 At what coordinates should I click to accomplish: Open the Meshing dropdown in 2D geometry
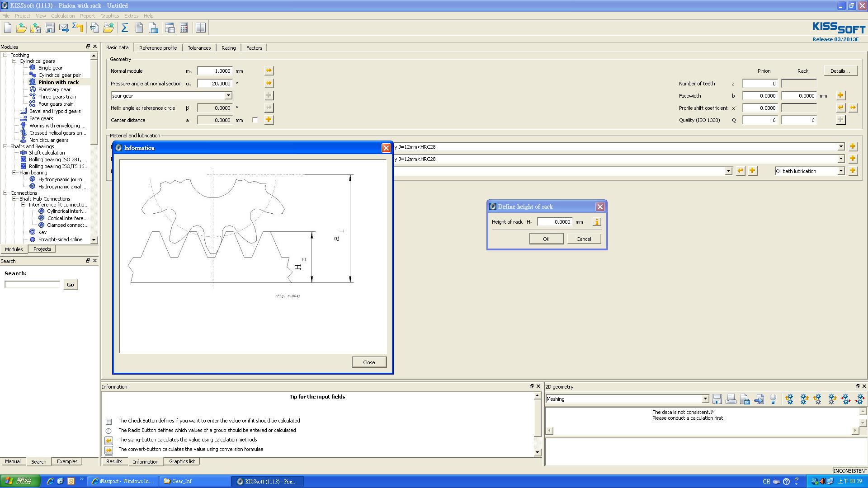(x=705, y=399)
